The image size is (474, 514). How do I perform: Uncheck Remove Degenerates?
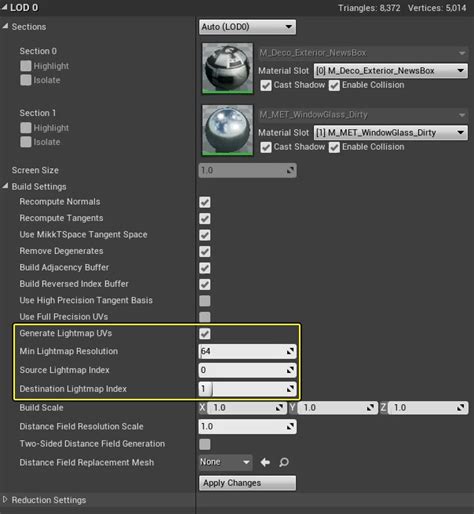(x=205, y=251)
